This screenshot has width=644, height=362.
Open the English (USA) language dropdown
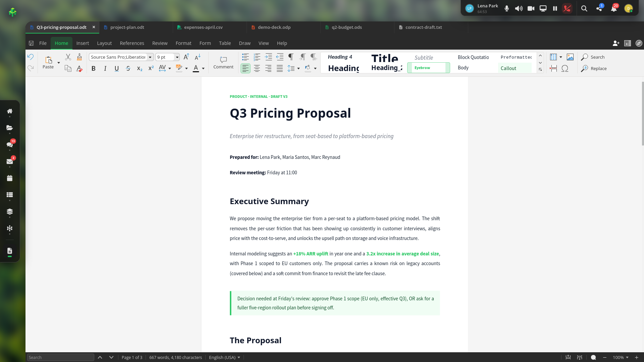coord(224,357)
